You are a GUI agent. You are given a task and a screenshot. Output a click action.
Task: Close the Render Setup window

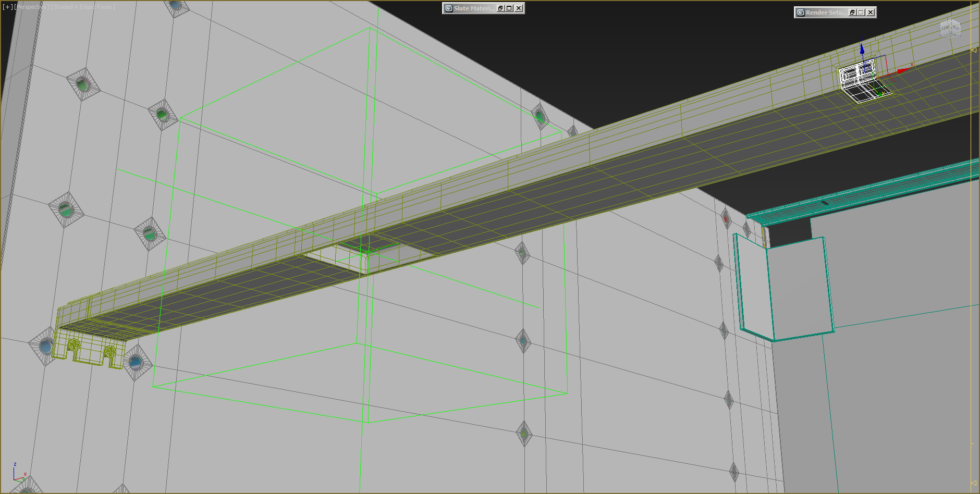[871, 13]
